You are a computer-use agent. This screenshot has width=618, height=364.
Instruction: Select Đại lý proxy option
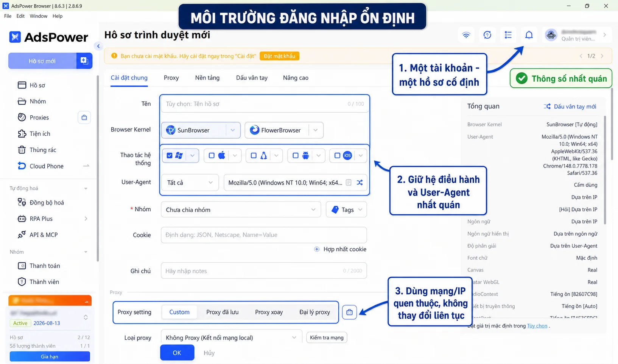click(x=314, y=312)
